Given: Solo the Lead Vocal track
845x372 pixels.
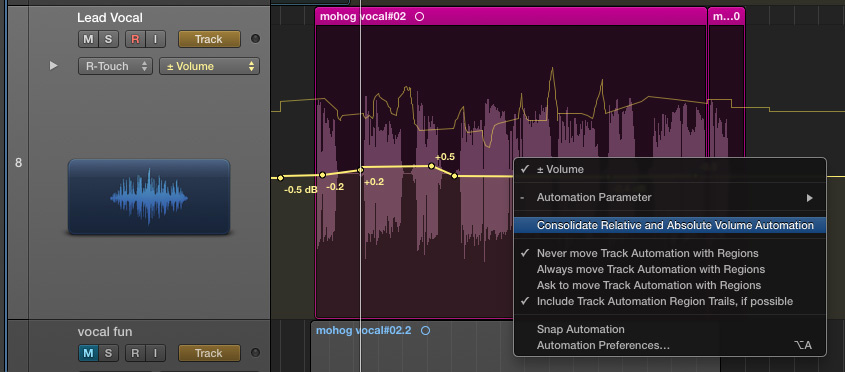Looking at the screenshot, I should (x=108, y=39).
